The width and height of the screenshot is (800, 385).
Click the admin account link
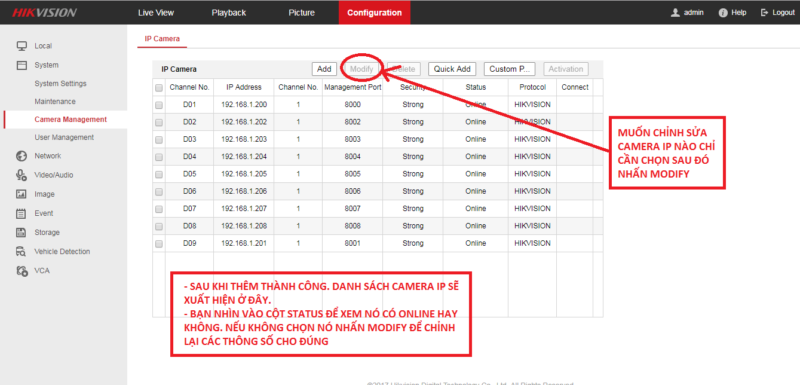(693, 13)
